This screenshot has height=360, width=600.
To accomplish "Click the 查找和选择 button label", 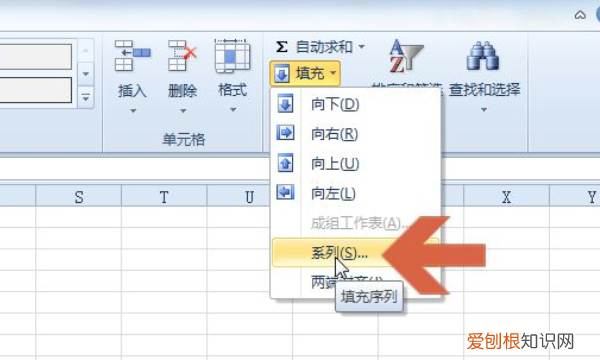I will tap(484, 90).
